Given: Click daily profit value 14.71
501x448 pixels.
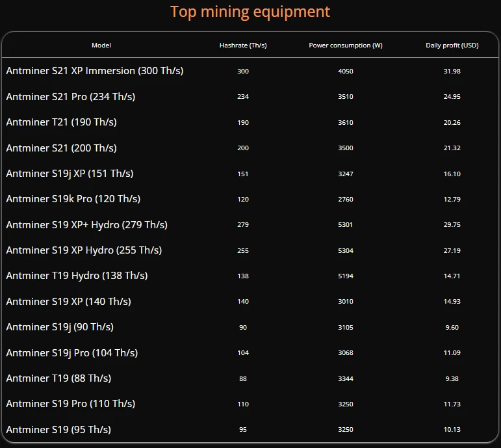Looking at the screenshot, I should [x=452, y=276].
